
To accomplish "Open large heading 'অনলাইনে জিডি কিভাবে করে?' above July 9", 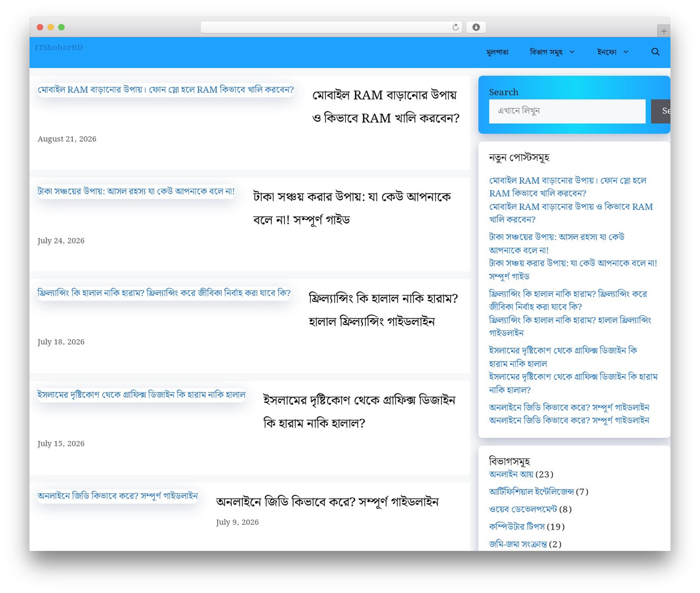I will click(327, 502).
